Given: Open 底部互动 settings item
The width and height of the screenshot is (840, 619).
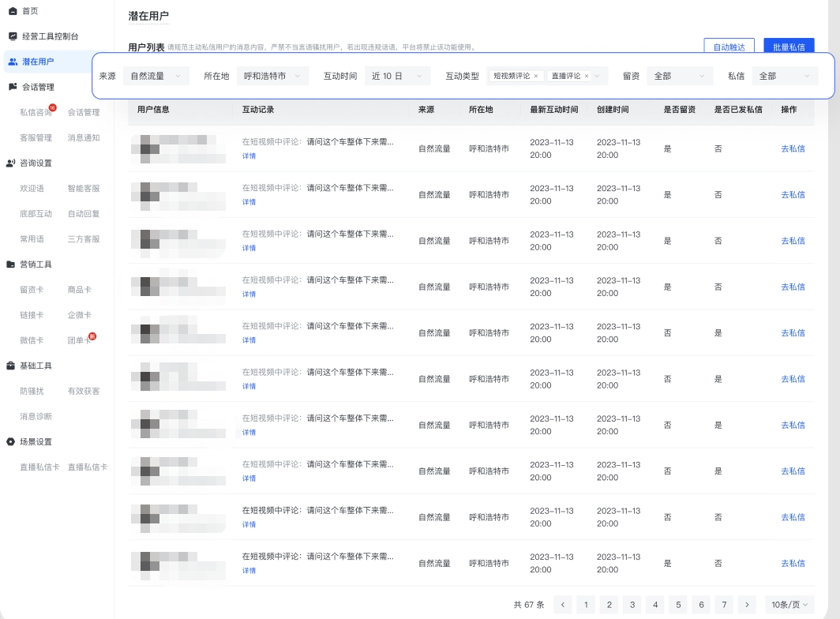Looking at the screenshot, I should click(x=36, y=213).
